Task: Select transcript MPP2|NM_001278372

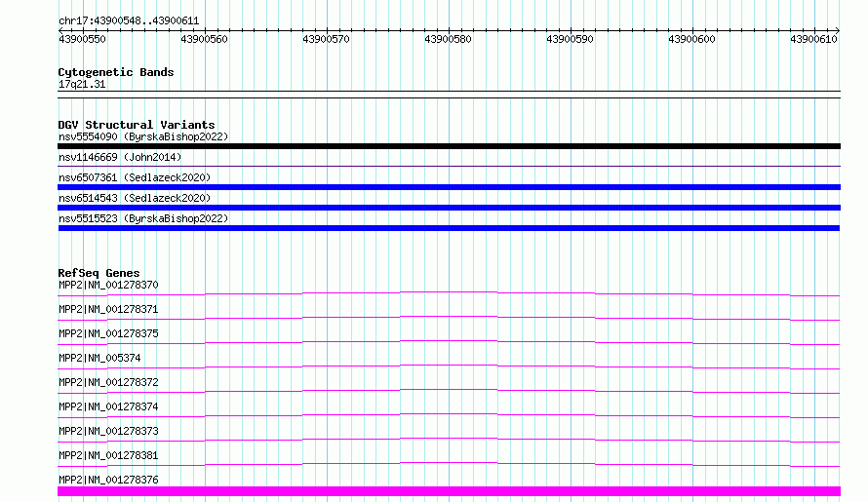Action: [108, 382]
